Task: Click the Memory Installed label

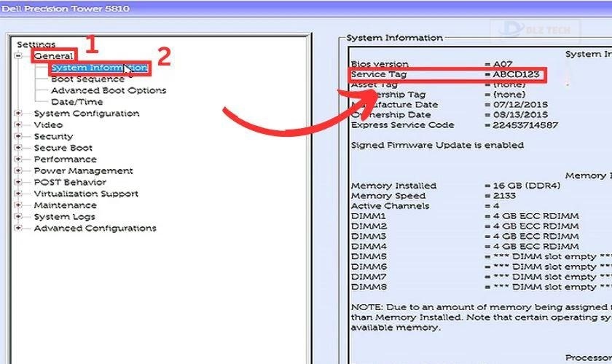Action: (x=394, y=186)
